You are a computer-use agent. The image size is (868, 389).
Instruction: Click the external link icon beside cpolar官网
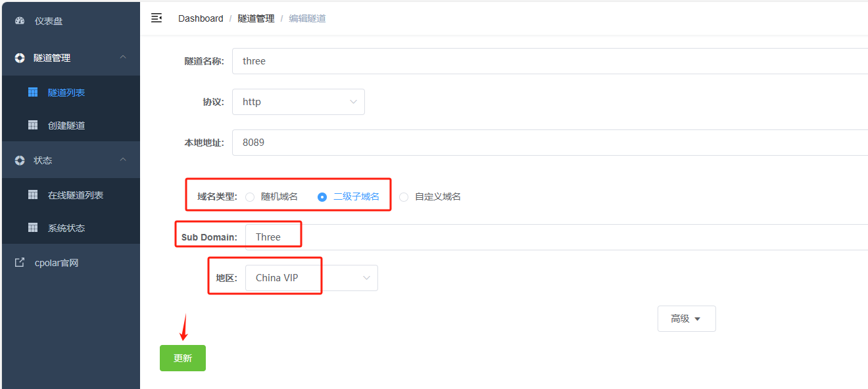coord(20,263)
